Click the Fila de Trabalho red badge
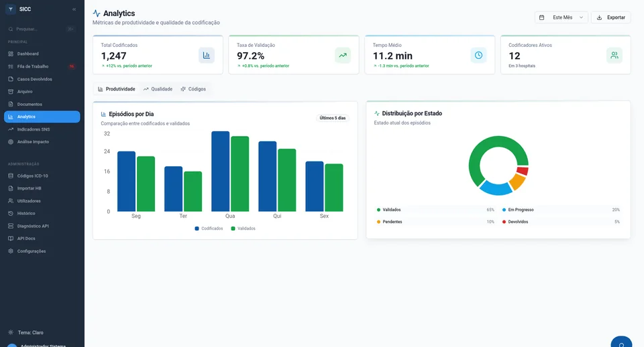This screenshot has width=644, height=347. tap(72, 66)
